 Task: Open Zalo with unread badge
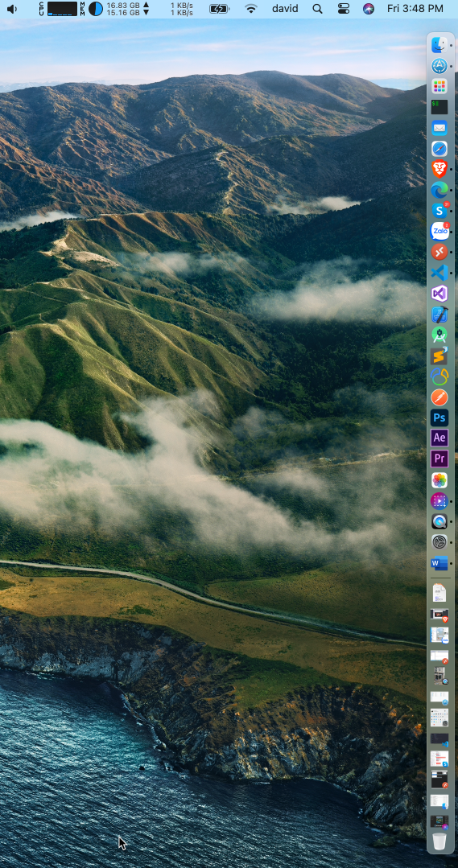click(439, 231)
